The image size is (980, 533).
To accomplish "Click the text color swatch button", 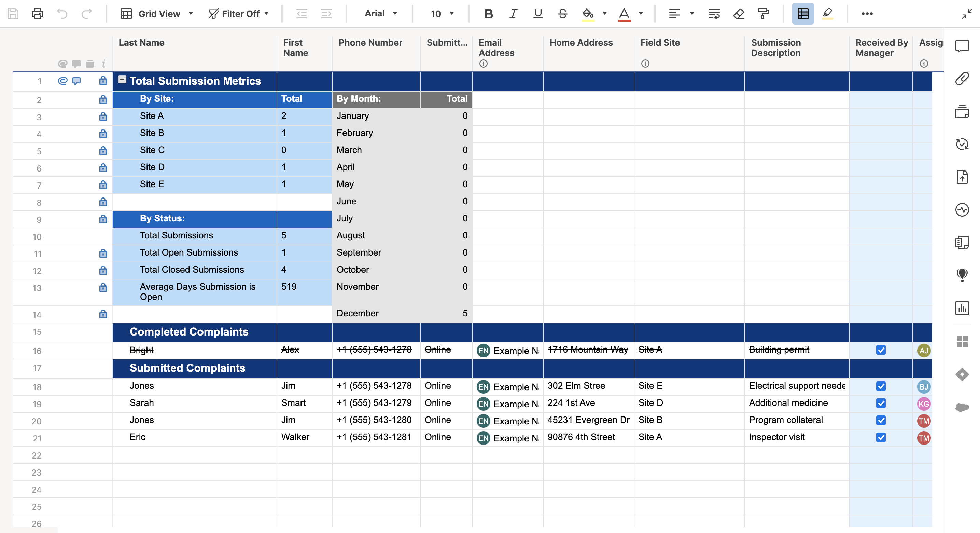I will [x=624, y=14].
